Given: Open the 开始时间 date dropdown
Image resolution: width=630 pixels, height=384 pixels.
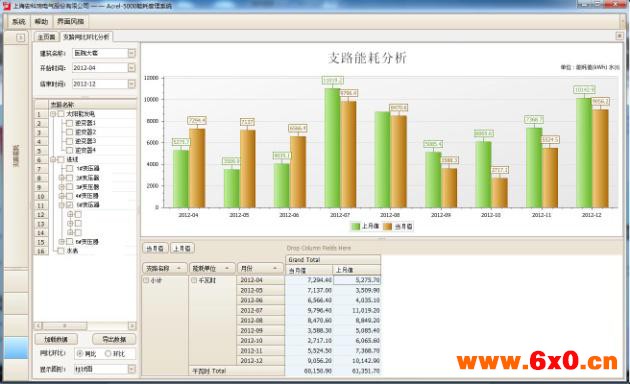Looking at the screenshot, I should (132, 68).
